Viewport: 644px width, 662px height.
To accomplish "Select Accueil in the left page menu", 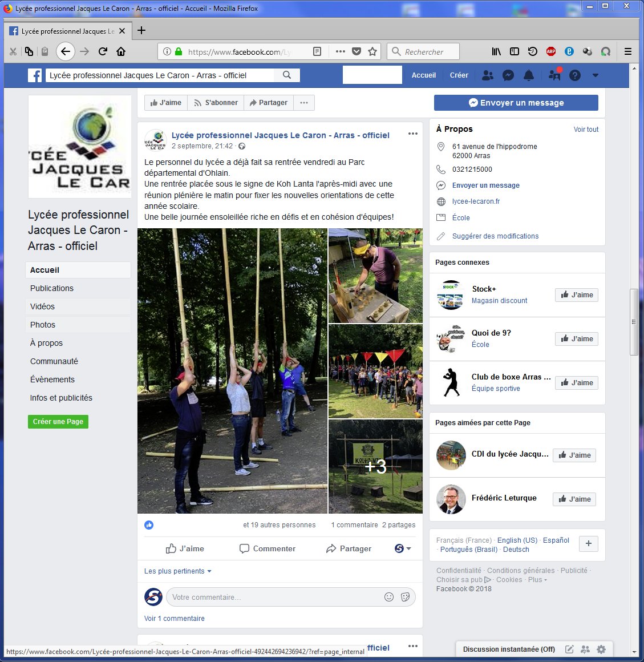I will coord(78,270).
